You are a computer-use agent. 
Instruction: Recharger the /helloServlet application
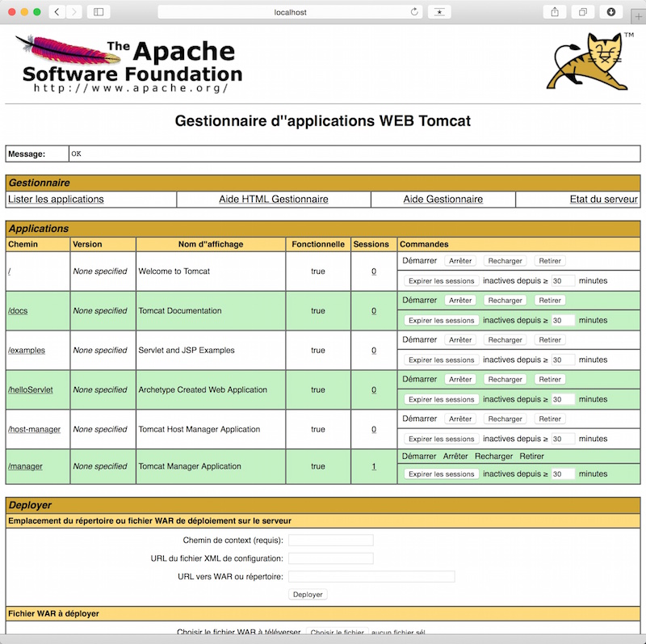[505, 380]
